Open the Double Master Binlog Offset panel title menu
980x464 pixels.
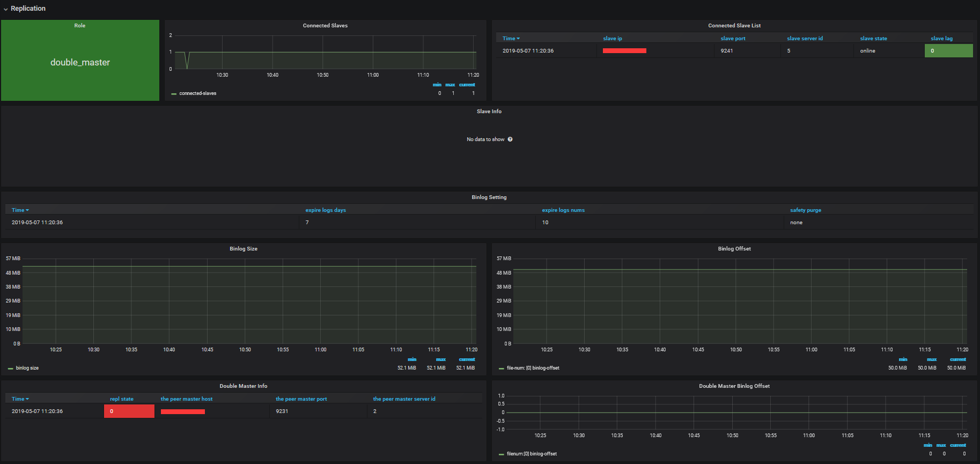tap(734, 386)
